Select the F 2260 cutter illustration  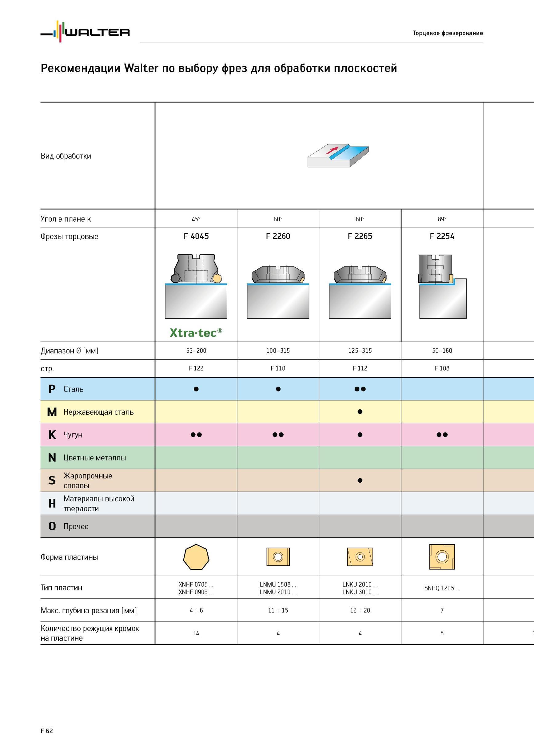tap(278, 292)
